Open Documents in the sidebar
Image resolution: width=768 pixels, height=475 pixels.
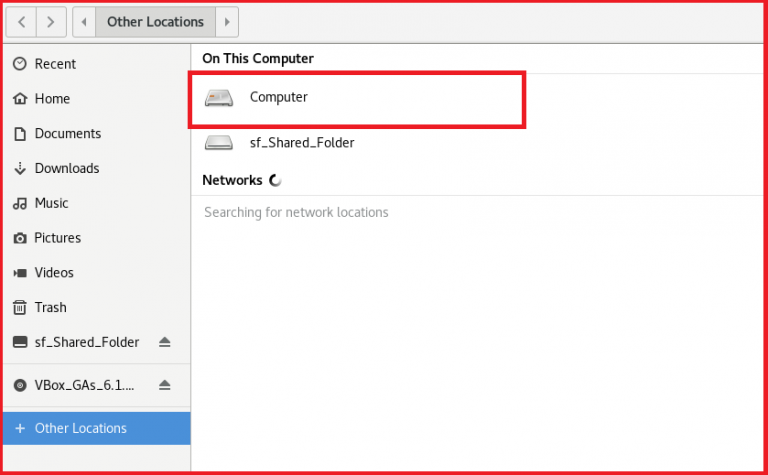pyautogui.click(x=68, y=134)
